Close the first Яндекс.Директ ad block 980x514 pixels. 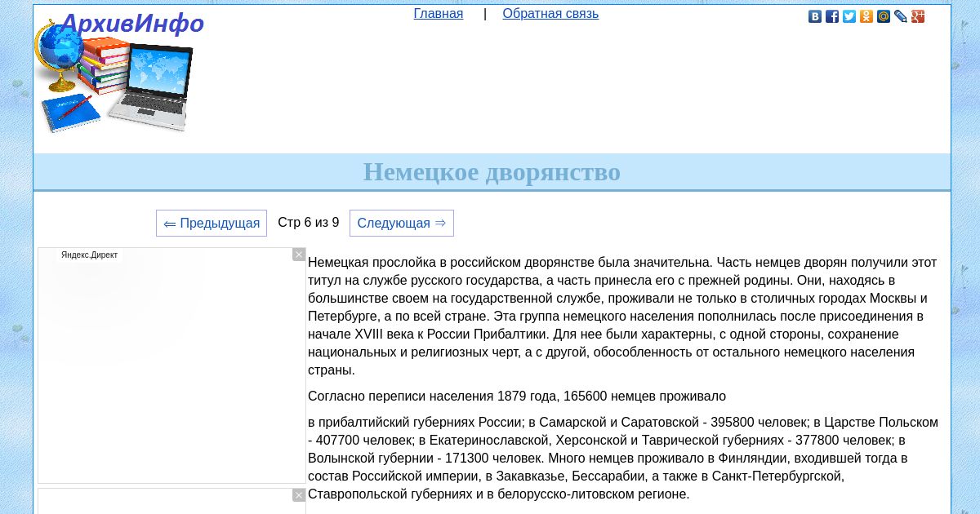point(299,255)
